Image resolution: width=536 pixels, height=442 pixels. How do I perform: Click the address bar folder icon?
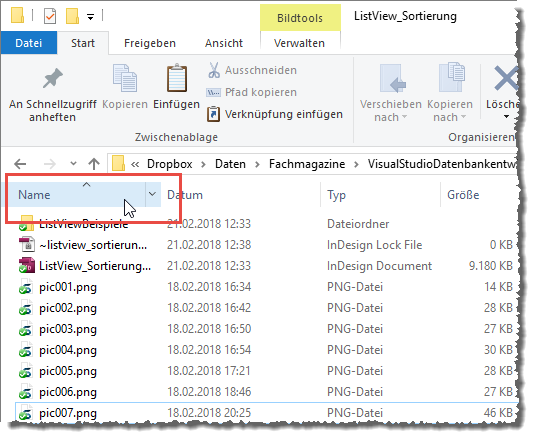[118, 163]
